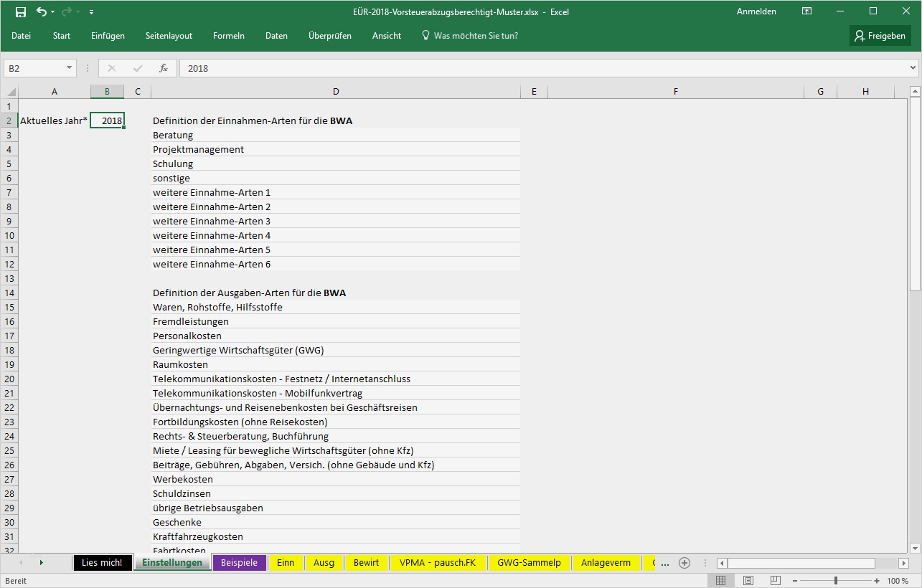The height and width of the screenshot is (588, 922).
Task: Open the page break preview via status bar icon
Action: tap(775, 580)
